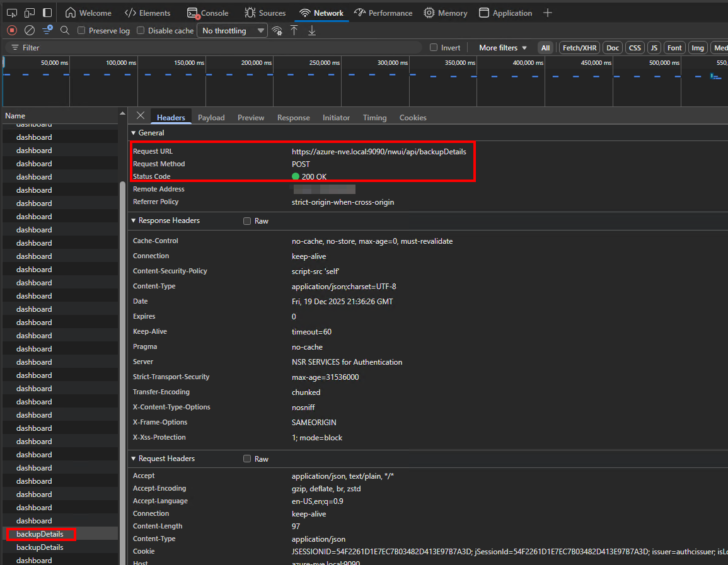Click the export HAR download arrow

(x=311, y=30)
